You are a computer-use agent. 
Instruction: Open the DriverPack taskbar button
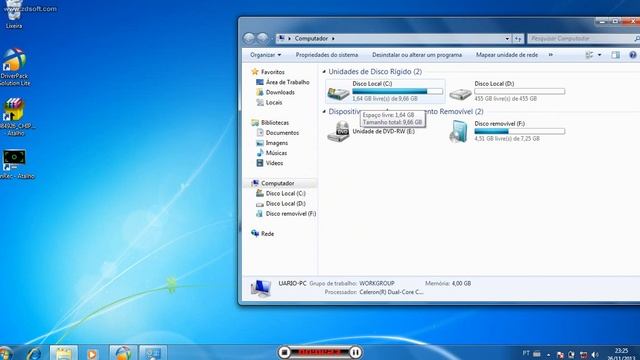click(123, 353)
